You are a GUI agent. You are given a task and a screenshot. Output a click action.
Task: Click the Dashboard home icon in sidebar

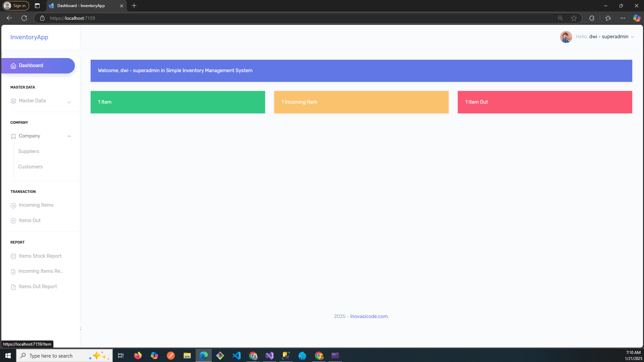pos(13,66)
